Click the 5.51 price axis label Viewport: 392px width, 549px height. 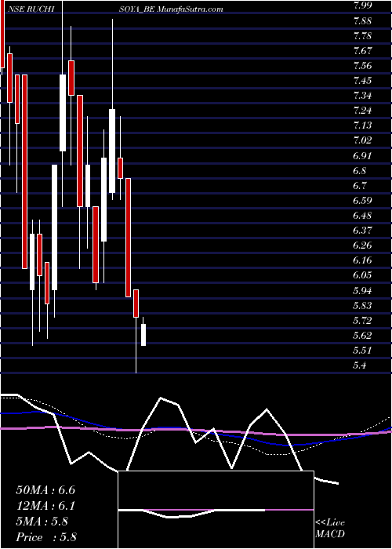tap(363, 350)
